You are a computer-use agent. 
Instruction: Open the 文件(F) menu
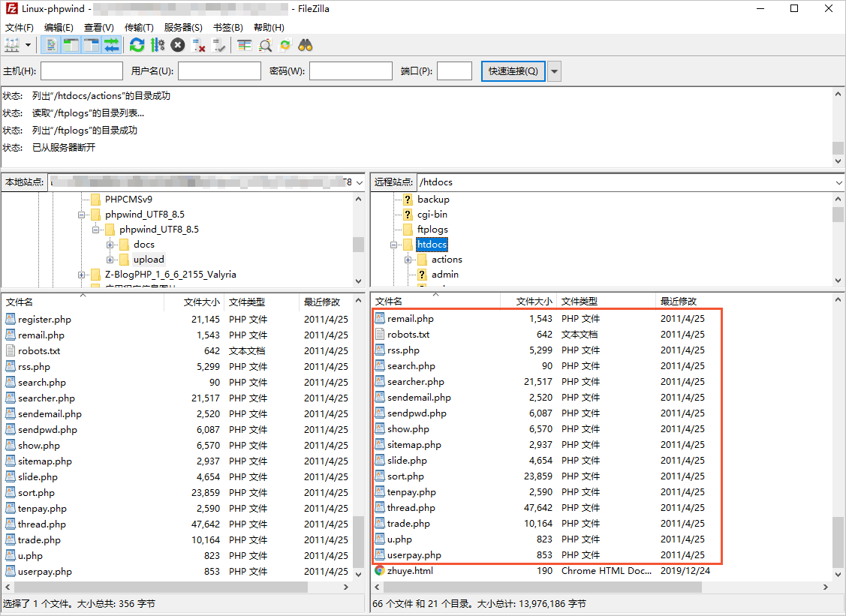[x=20, y=28]
